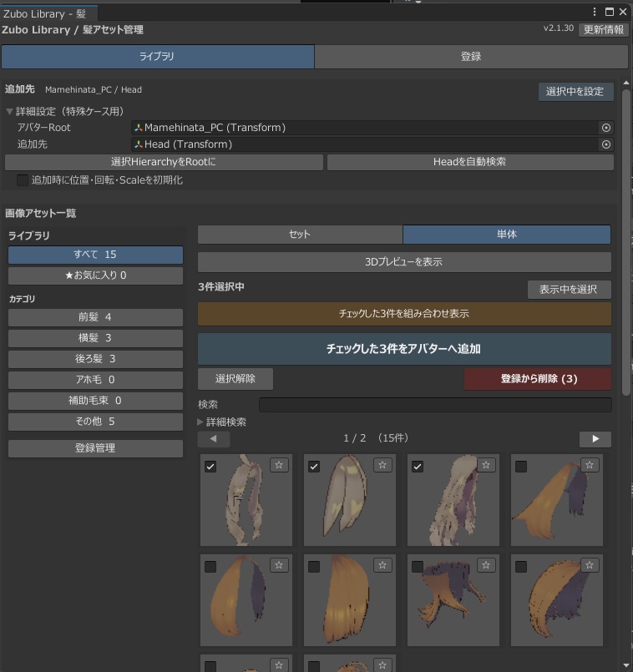Uncheck the second hair asset checkbox
This screenshot has width=633, height=672.
tap(314, 467)
